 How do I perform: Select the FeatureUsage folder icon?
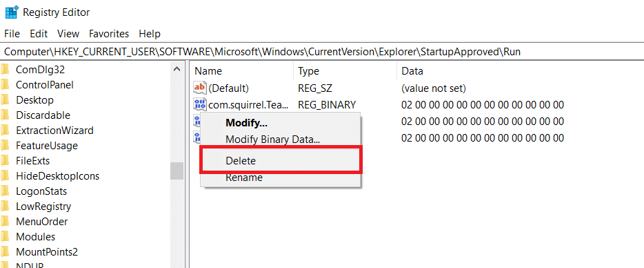5,145
